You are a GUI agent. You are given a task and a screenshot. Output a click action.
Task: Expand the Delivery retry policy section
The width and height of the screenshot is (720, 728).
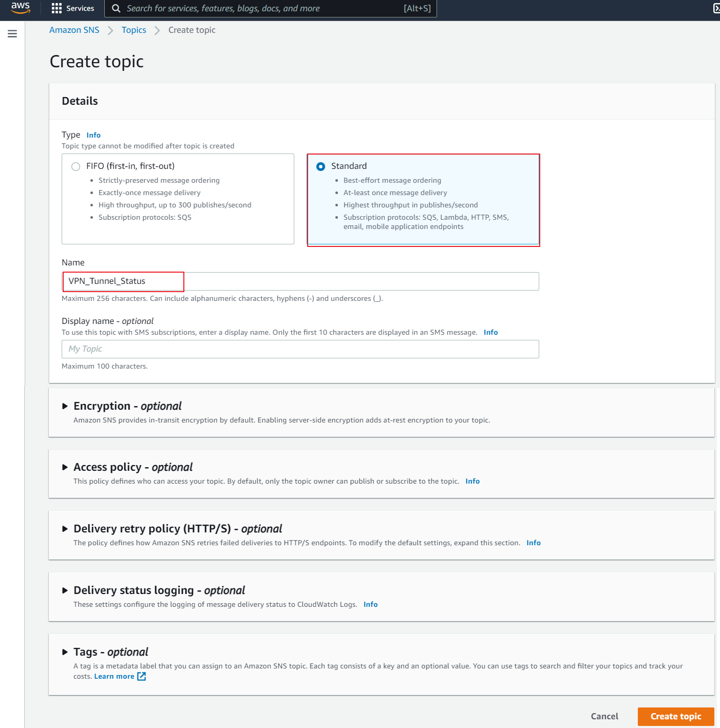point(65,529)
